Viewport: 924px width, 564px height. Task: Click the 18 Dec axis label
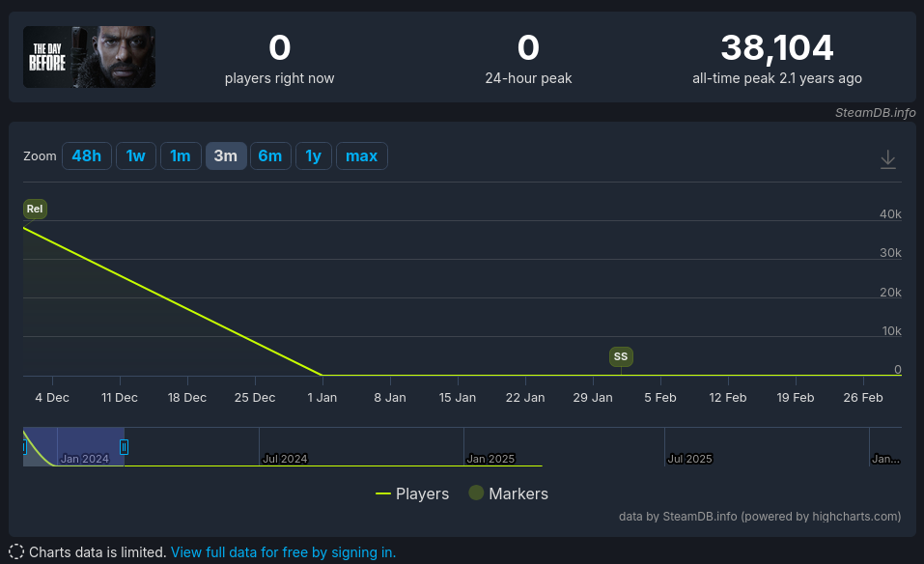[186, 398]
